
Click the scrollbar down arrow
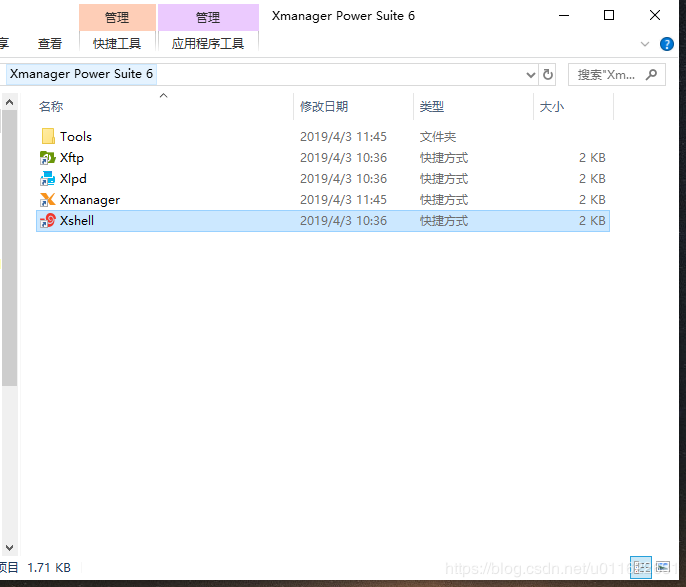click(10, 548)
